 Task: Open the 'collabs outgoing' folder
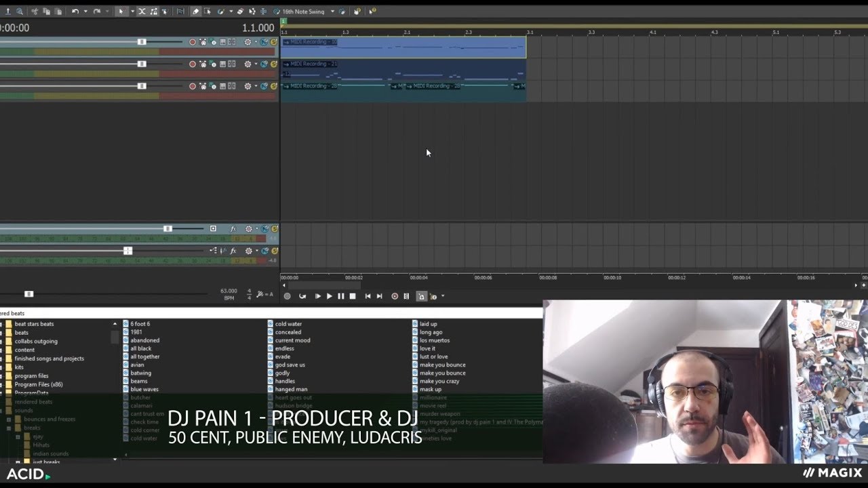[x=36, y=341]
